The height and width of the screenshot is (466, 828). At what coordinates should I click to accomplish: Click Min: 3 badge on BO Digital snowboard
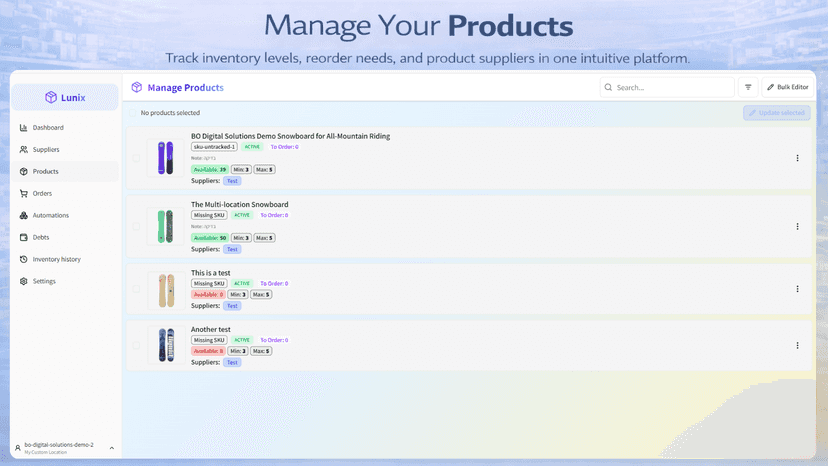[241, 170]
